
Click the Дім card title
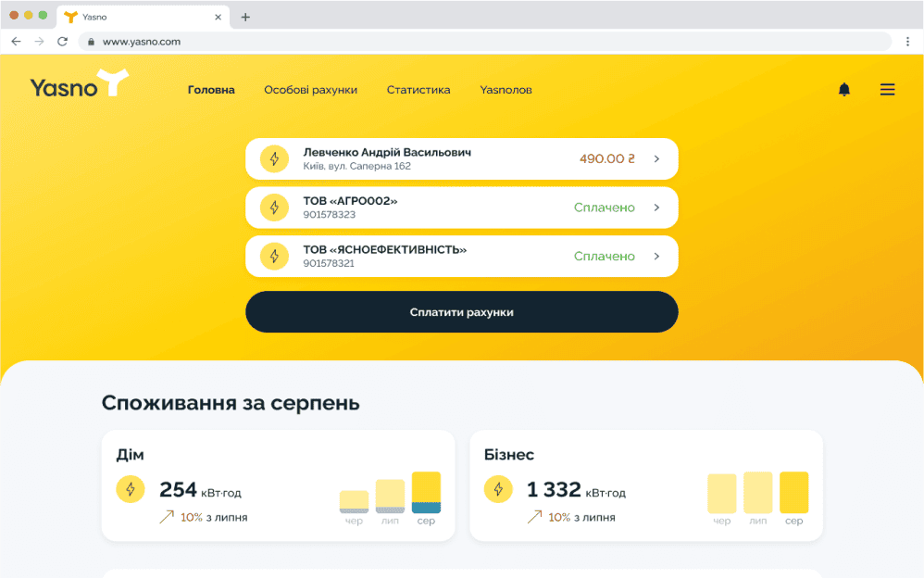point(131,455)
